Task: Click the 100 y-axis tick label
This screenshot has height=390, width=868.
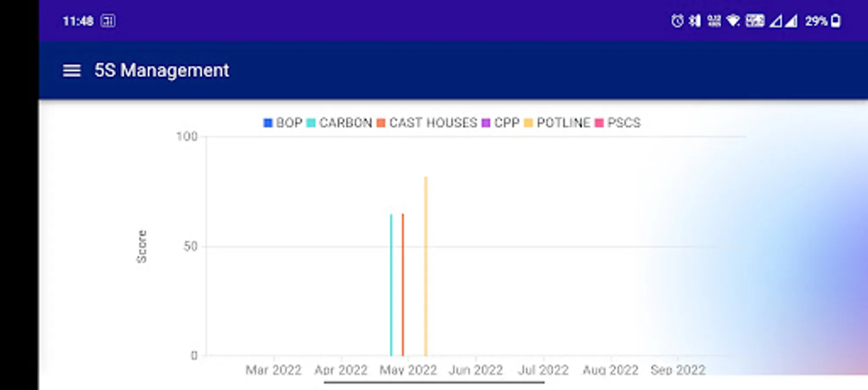Action: pyautogui.click(x=187, y=137)
